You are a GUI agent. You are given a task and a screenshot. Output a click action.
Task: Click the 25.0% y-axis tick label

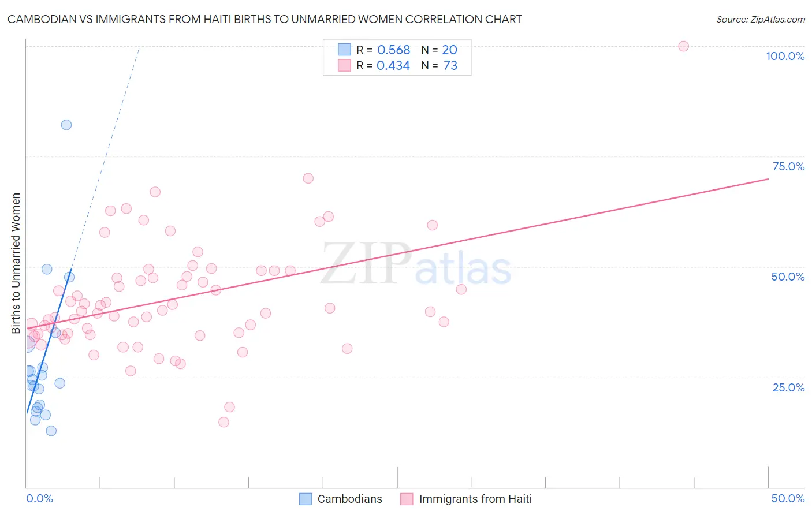coord(788,387)
